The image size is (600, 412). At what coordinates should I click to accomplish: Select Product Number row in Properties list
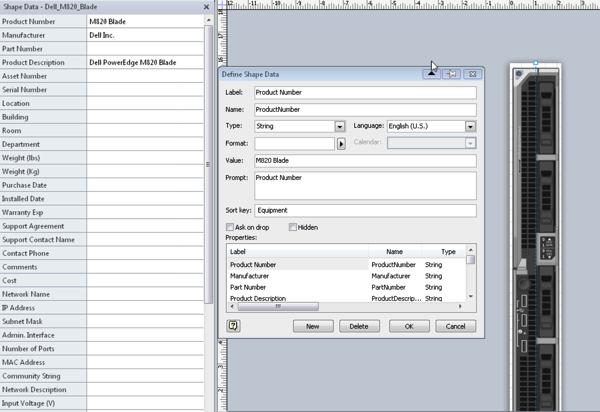(346, 265)
